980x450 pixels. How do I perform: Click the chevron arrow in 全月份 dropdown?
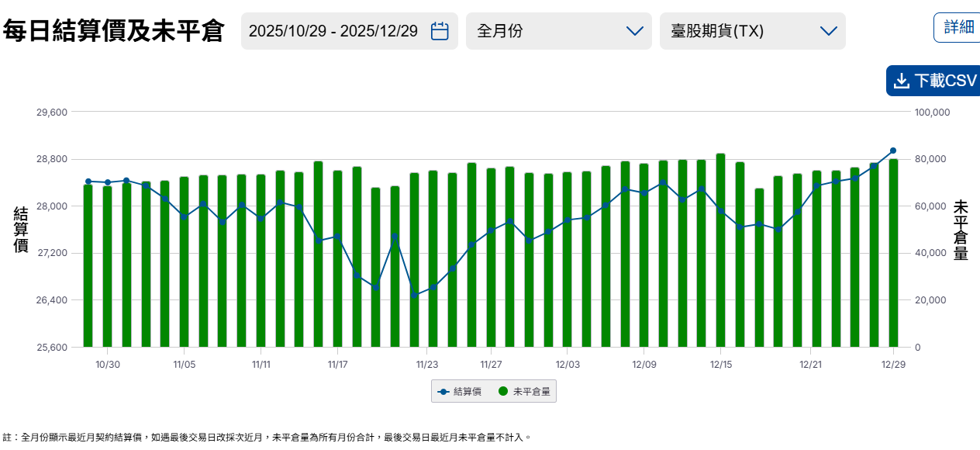(x=634, y=31)
